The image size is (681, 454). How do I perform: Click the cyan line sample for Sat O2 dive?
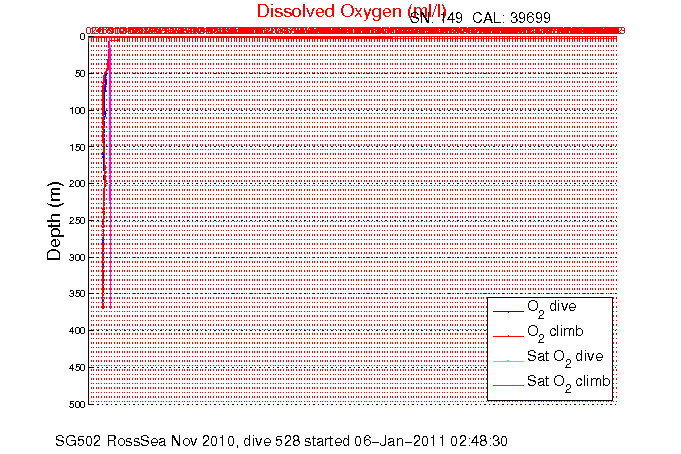pyautogui.click(x=508, y=361)
